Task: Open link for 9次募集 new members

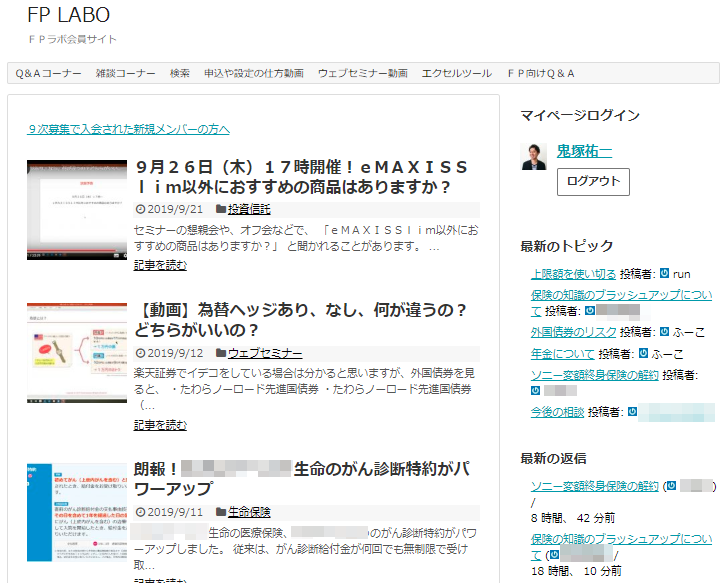Action: (x=128, y=129)
